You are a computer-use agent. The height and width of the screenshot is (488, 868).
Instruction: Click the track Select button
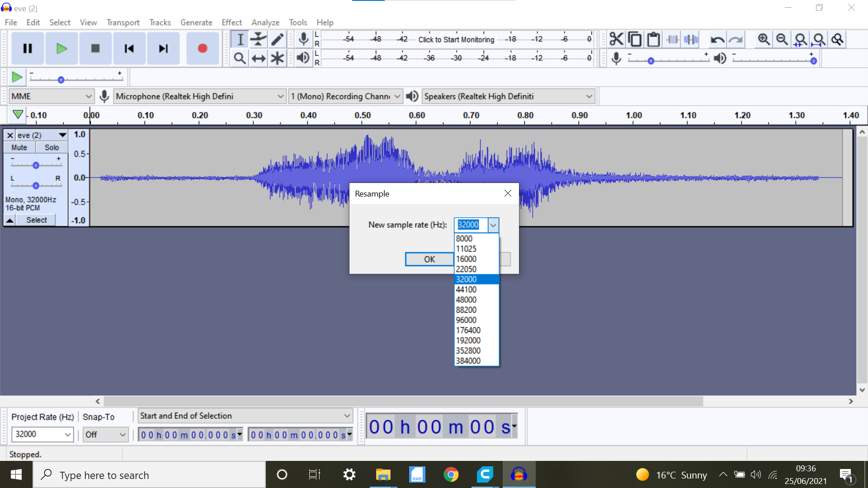point(36,220)
